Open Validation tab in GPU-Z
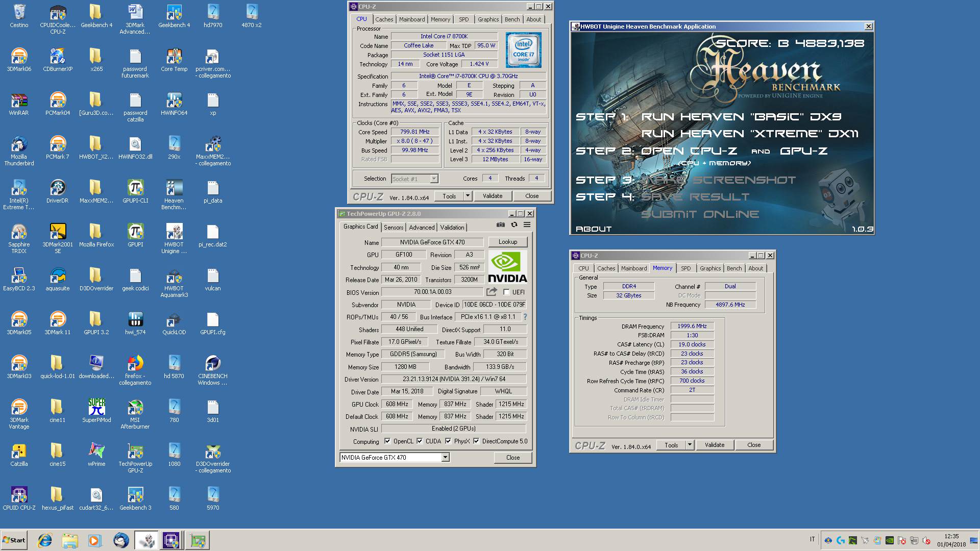Screen dimensions: 980x551 pyautogui.click(x=452, y=228)
